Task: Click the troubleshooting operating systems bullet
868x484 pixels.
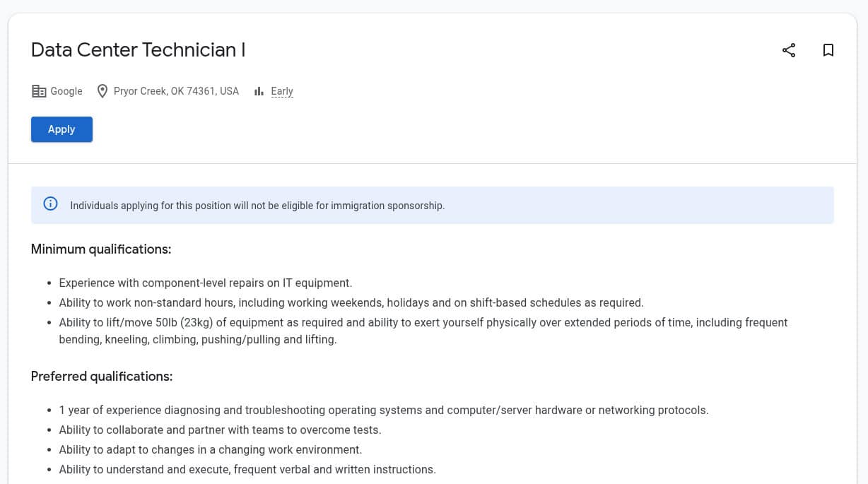Action: click(384, 410)
